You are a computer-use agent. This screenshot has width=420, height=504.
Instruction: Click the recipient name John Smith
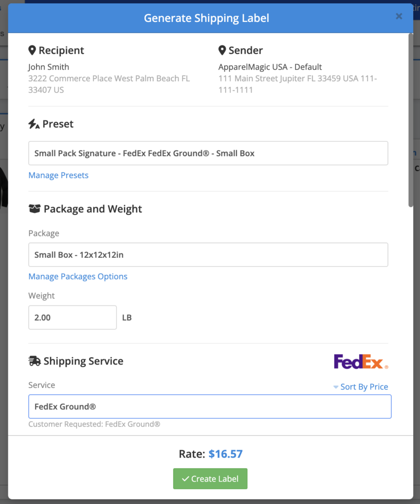coord(48,67)
